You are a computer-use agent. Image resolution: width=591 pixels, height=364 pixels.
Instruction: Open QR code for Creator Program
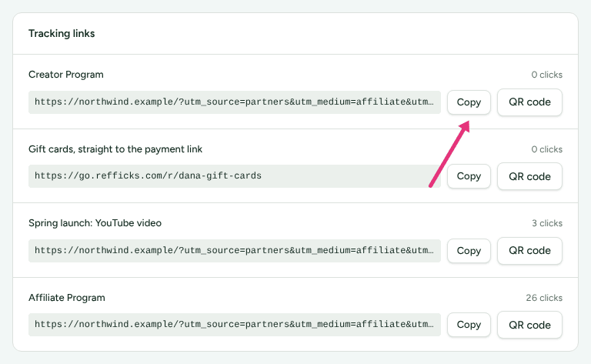click(x=529, y=102)
